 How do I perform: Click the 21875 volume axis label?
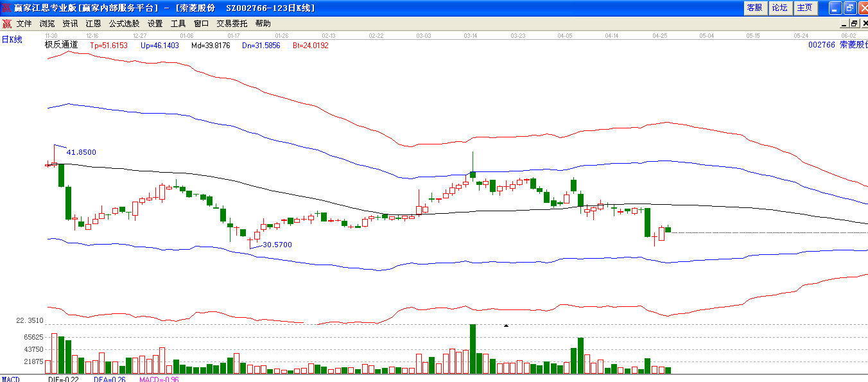tap(33, 361)
